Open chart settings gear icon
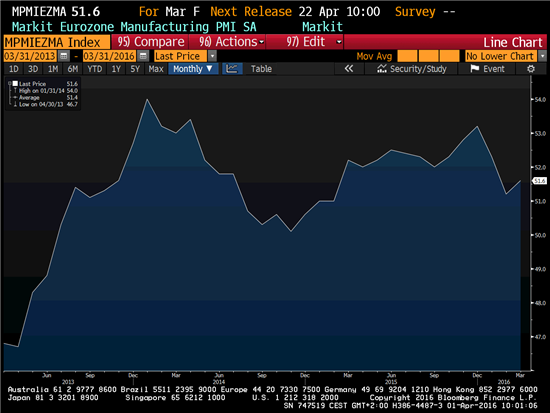This screenshot has height=413, width=550. pyautogui.click(x=531, y=69)
